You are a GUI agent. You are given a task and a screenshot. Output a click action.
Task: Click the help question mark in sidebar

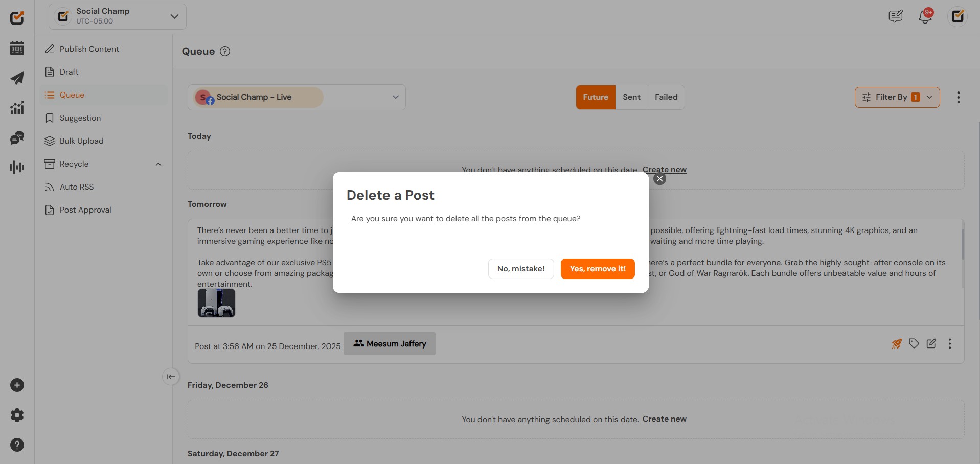click(17, 445)
